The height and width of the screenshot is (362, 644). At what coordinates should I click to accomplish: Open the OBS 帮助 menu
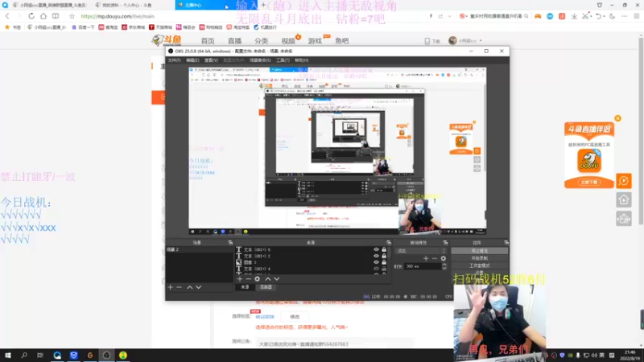click(x=301, y=60)
